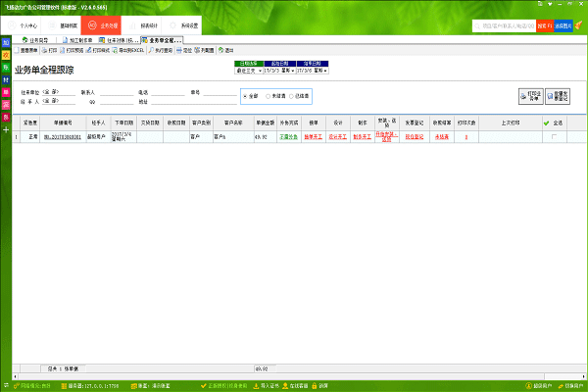This screenshot has height=392, width=588.
Task: Open the order number link in first row
Action: pos(63,137)
